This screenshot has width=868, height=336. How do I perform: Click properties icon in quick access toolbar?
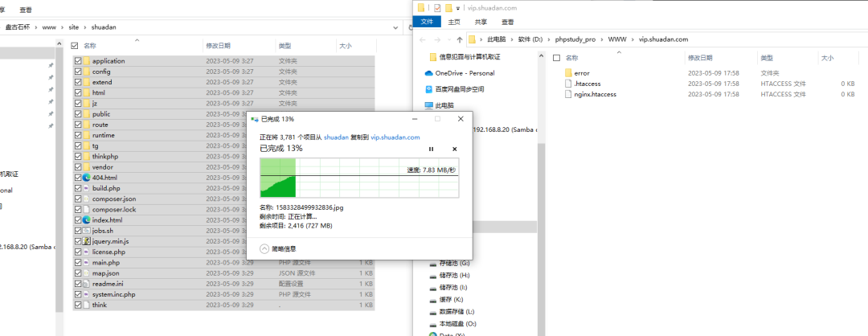[x=438, y=8]
